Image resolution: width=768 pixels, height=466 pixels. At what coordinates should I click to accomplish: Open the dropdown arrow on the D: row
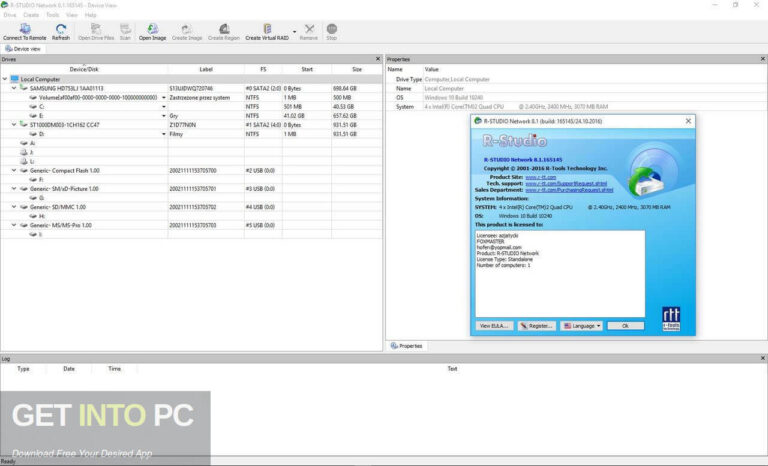pos(164,134)
